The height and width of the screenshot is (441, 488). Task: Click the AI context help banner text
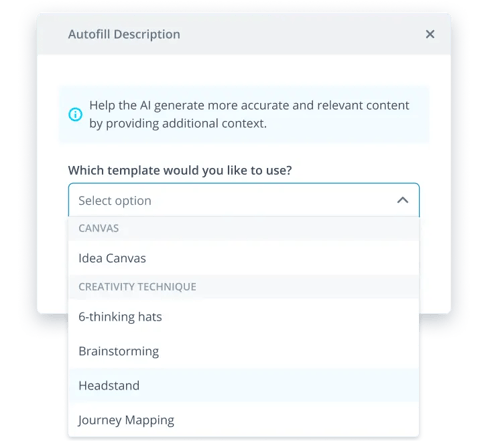(x=249, y=114)
